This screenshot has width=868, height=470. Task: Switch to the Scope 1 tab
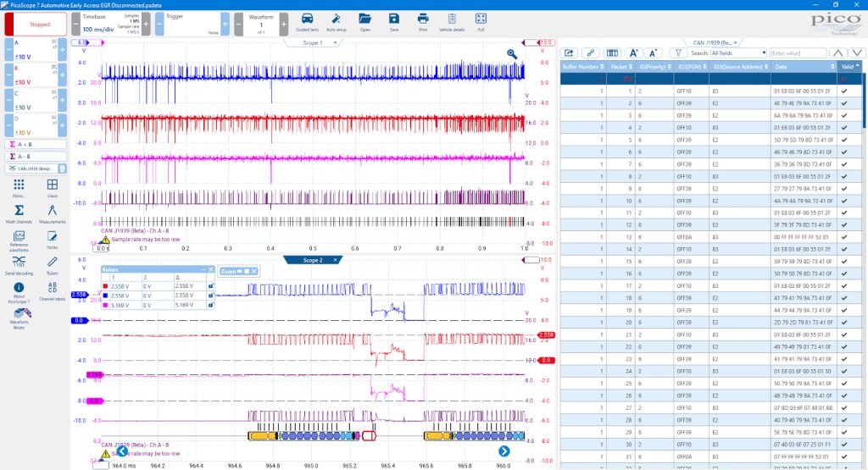[312, 42]
